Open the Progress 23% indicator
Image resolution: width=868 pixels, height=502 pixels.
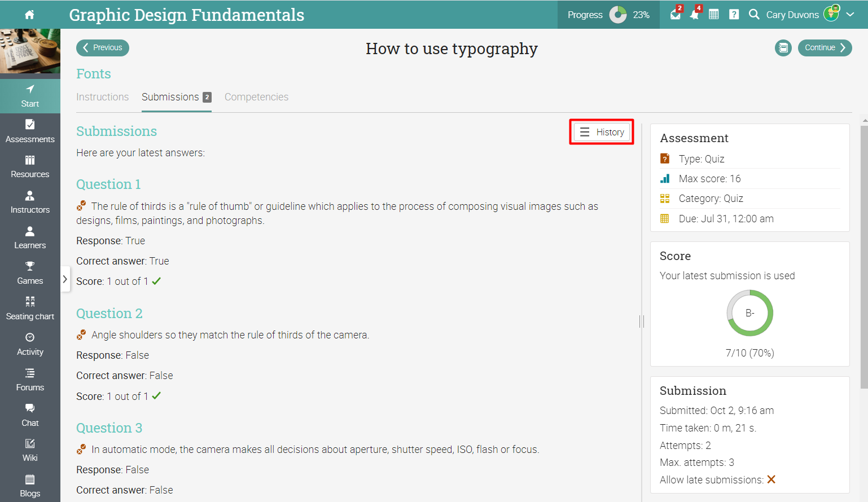coord(609,15)
